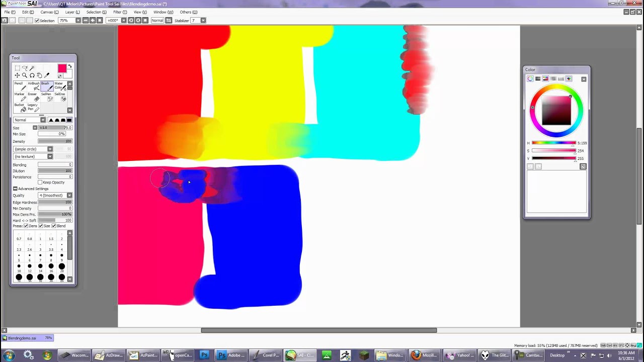Image resolution: width=644 pixels, height=362 pixels.
Task: Select the flat black edge shape
Action: click(x=69, y=120)
